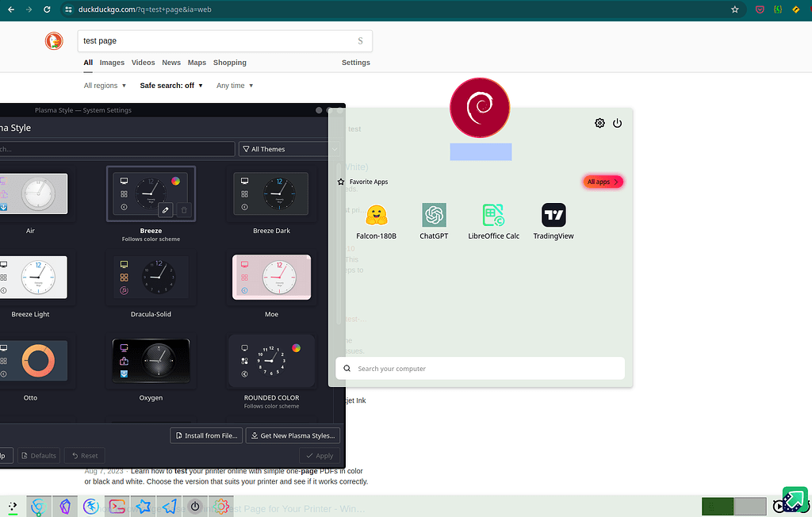The image size is (812, 517).
Task: Open the launcher's settings gear icon
Action: tap(599, 123)
